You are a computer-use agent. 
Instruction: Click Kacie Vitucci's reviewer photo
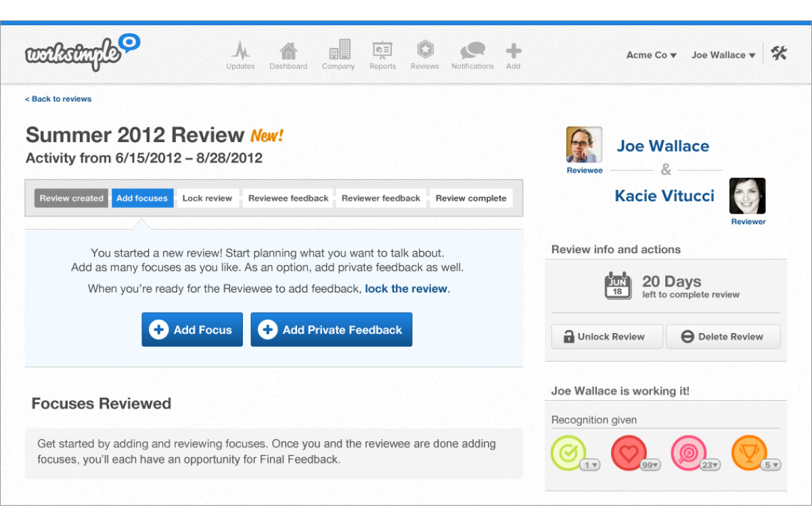tap(747, 196)
